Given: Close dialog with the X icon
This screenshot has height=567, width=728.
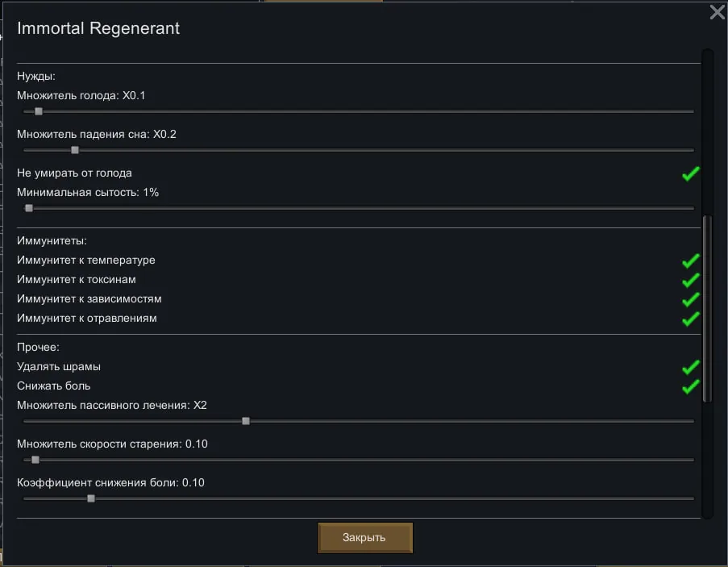Looking at the screenshot, I should [717, 12].
